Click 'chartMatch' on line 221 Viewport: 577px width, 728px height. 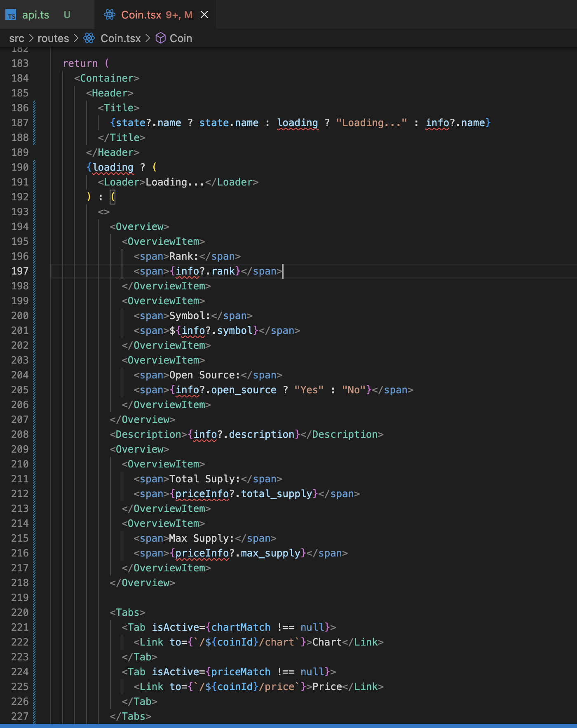click(241, 627)
